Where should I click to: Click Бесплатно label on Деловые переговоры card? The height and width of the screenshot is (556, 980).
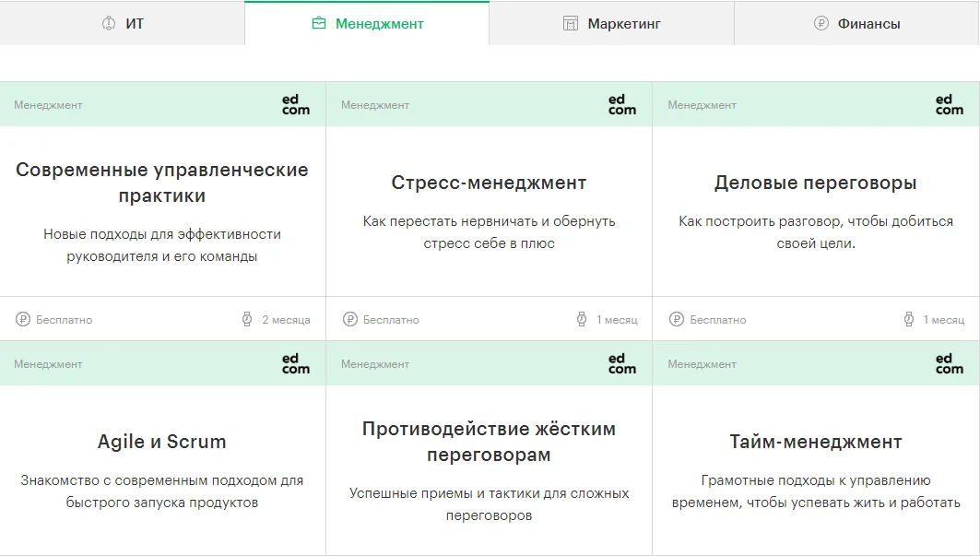[x=717, y=320]
